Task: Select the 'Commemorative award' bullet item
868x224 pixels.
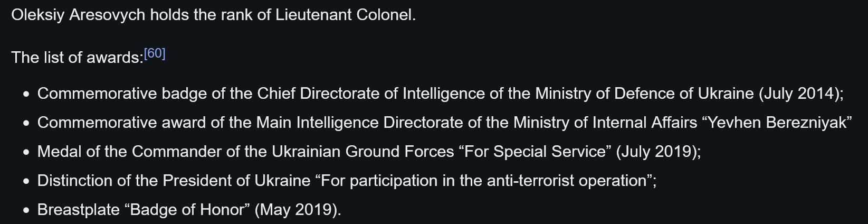Action: point(444,123)
